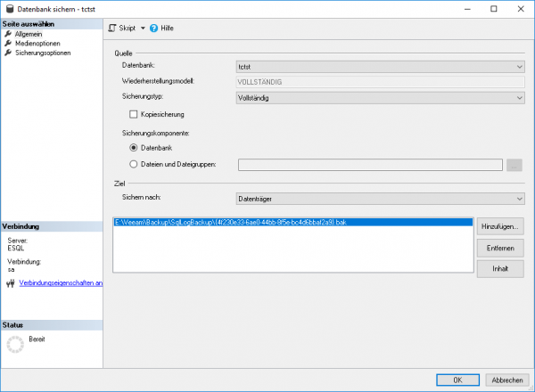This screenshot has width=535, height=392.
Task: Click the Medienoptionen page wrench icon
Action: 8,43
